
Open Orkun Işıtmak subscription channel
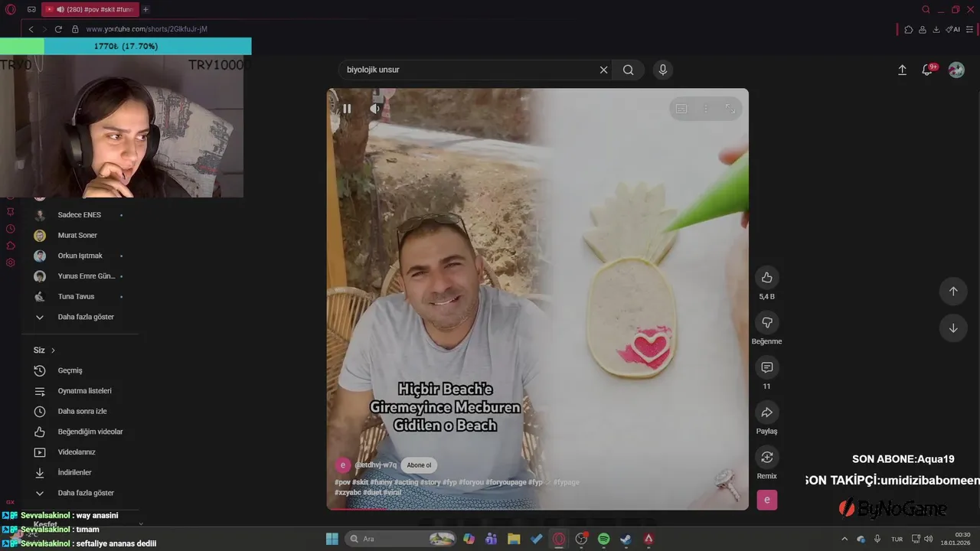80,256
